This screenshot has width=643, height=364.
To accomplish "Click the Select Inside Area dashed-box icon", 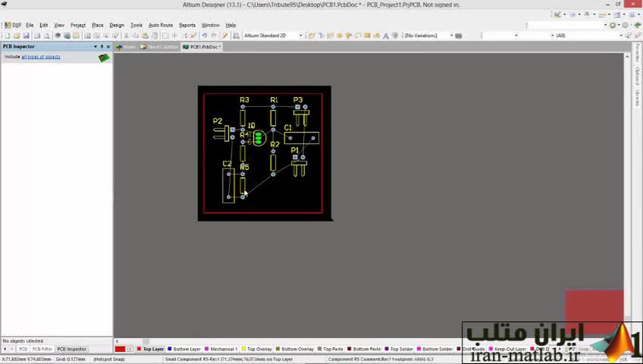I will (x=165, y=36).
